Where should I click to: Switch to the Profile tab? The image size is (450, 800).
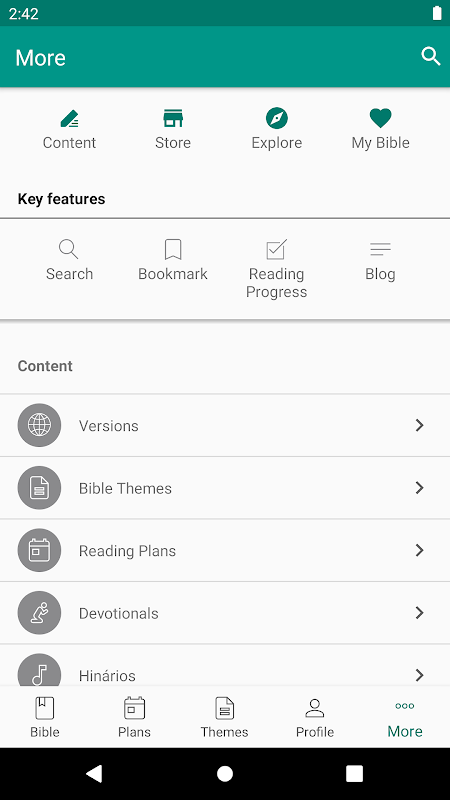pyautogui.click(x=315, y=717)
